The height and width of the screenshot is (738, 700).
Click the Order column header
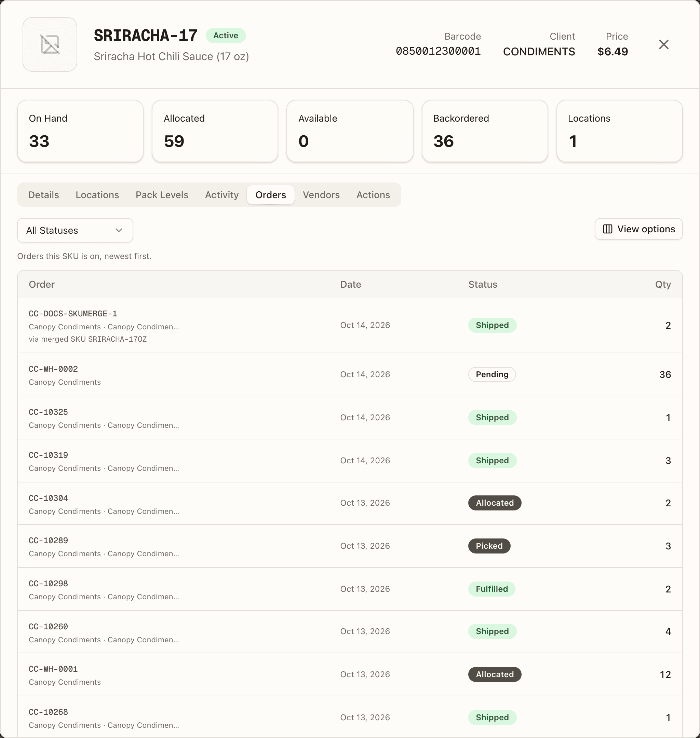point(42,284)
